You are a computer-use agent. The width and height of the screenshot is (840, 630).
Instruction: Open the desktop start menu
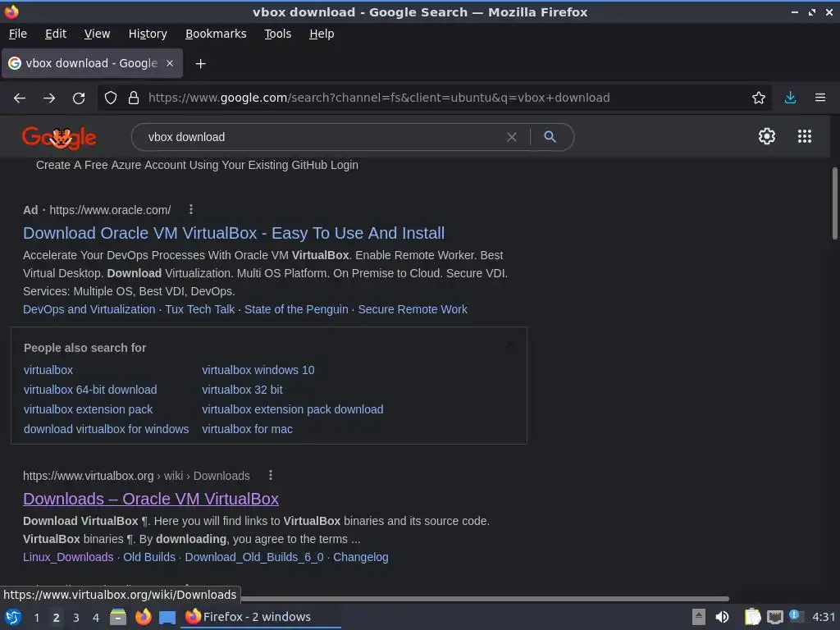pos(13,617)
